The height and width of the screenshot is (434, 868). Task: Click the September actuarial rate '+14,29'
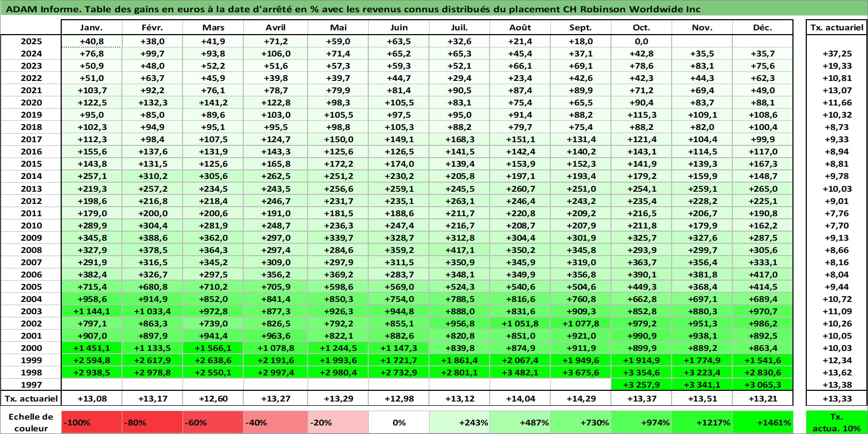[581, 398]
